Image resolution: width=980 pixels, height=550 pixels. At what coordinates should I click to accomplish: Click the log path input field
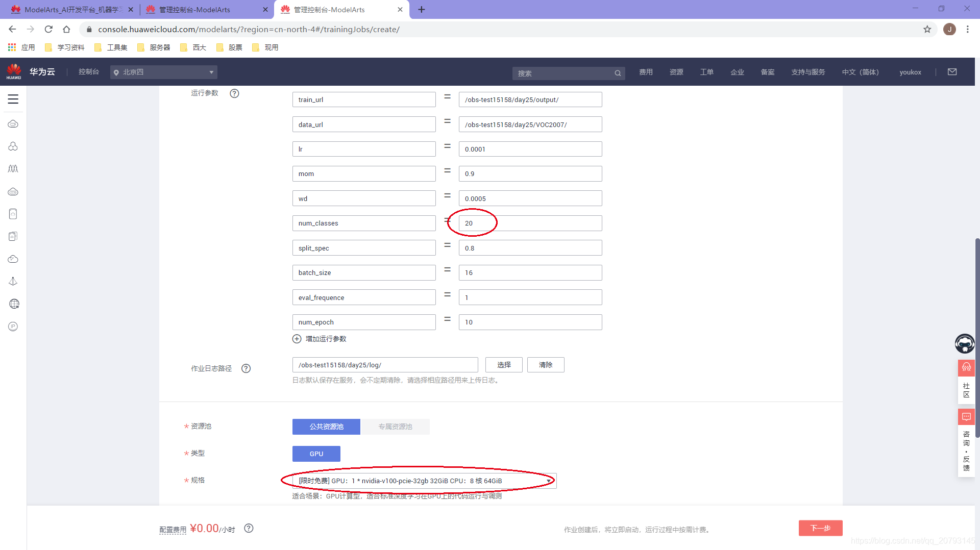click(385, 365)
